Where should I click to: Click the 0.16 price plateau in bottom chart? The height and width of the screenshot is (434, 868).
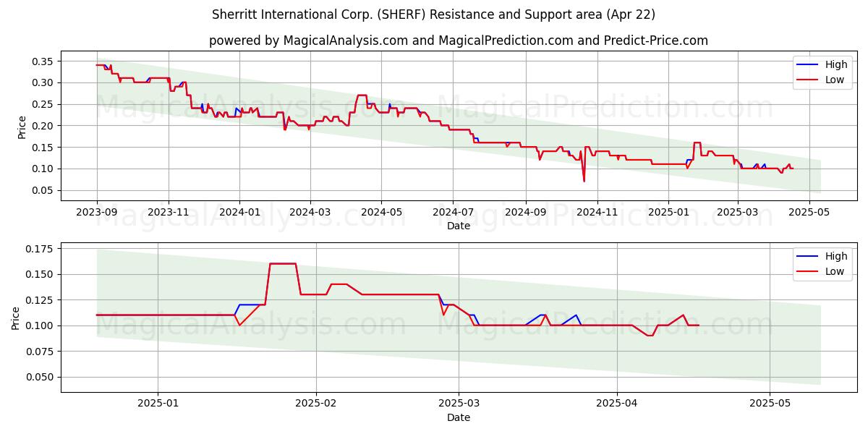[x=283, y=263]
